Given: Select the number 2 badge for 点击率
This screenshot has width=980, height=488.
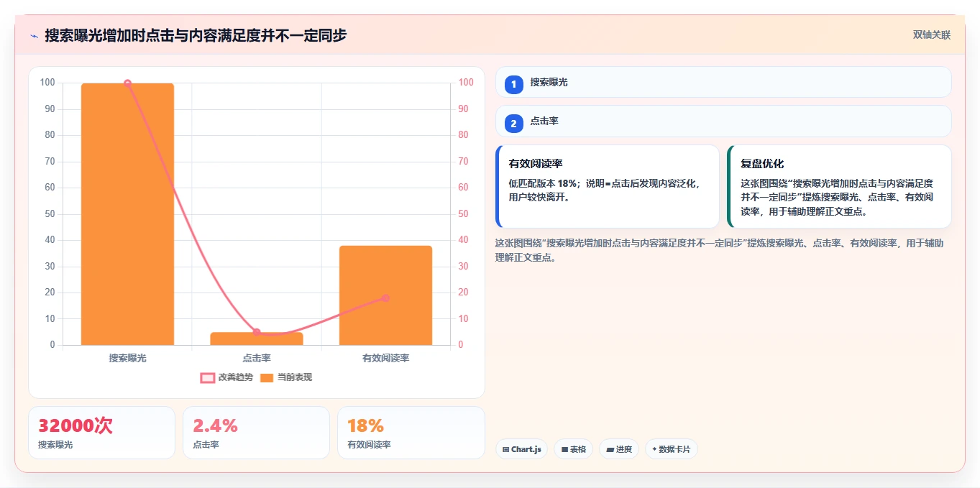Looking at the screenshot, I should (513, 124).
